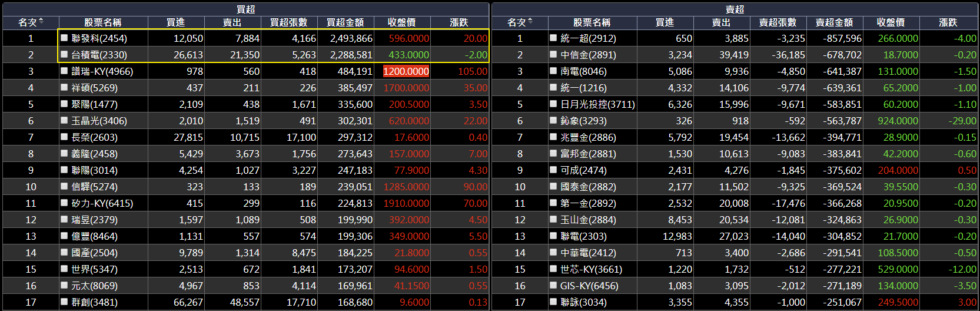
Task: Open stock 玉晶光(3406)
Action: (99, 121)
